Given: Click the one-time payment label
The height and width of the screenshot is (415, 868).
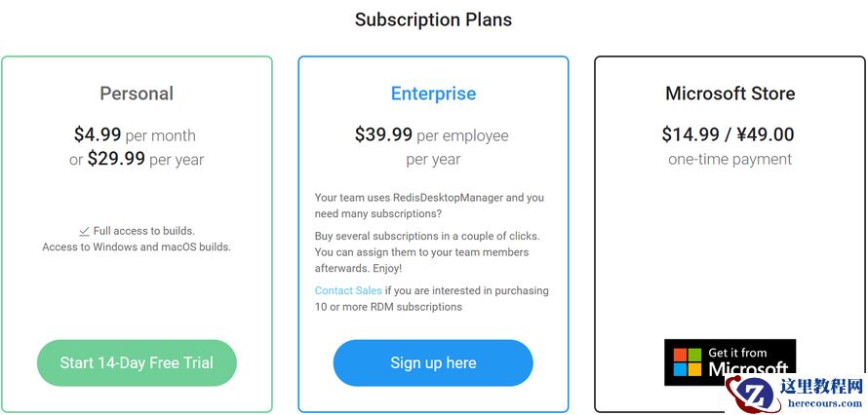Looking at the screenshot, I should 730,159.
